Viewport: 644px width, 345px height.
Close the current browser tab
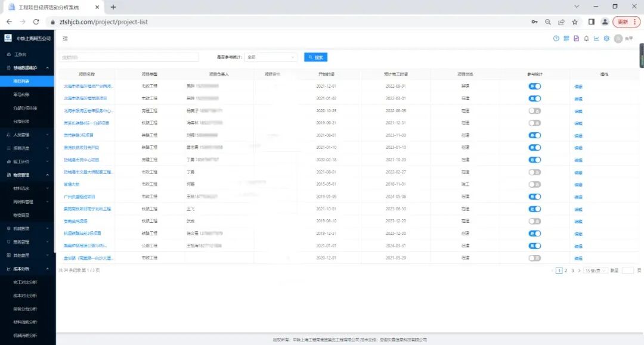coord(97,7)
